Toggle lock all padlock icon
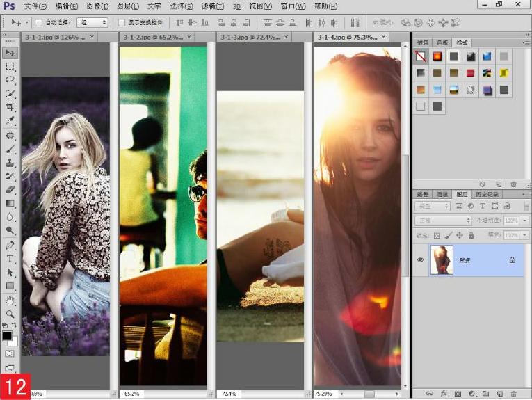Viewport: 532px width, 400px height. coord(471,235)
